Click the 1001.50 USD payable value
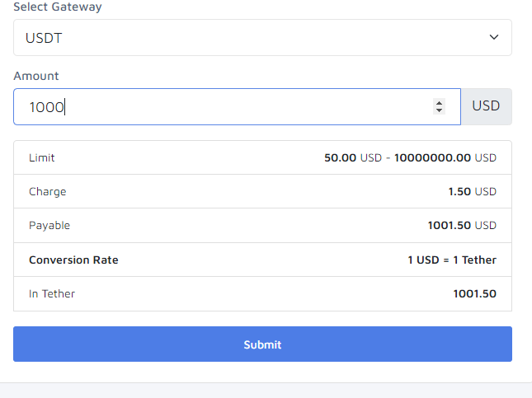 (x=462, y=226)
